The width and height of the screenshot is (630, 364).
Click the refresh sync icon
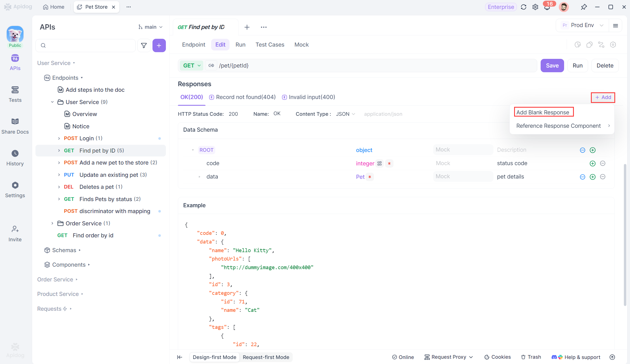point(524,7)
